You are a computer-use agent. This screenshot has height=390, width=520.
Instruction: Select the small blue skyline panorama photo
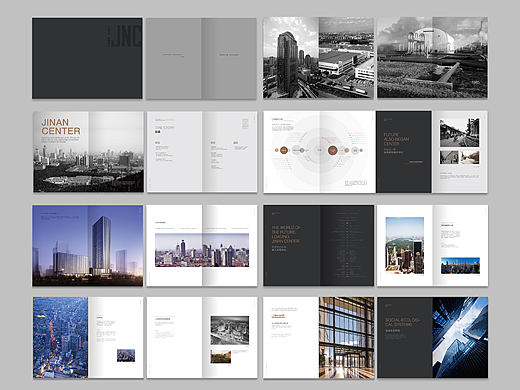tap(460, 265)
